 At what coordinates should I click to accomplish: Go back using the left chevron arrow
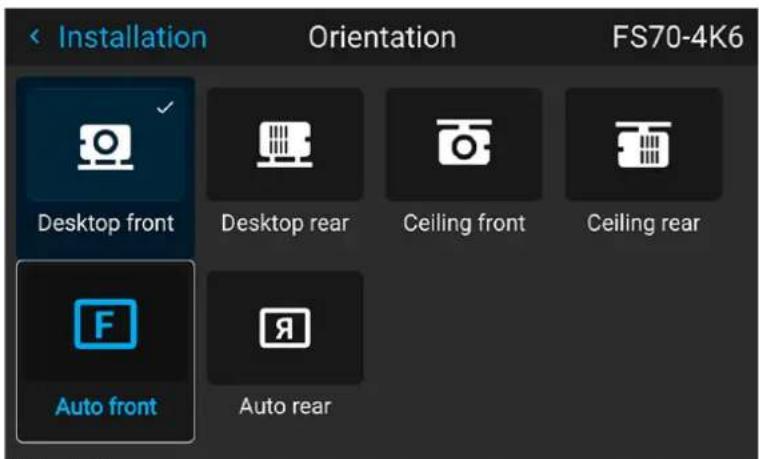34,36
